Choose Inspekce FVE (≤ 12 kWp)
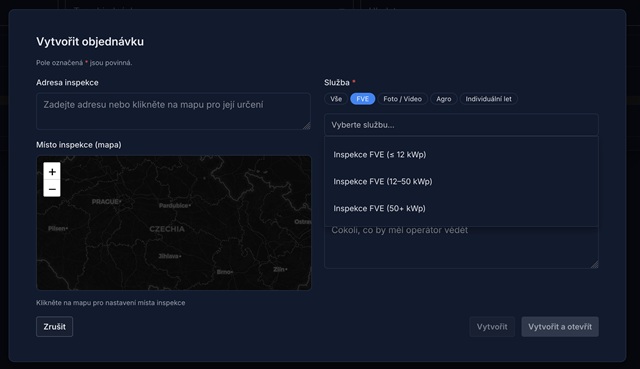Screen dimensions: 640x369 pyautogui.click(x=461, y=155)
